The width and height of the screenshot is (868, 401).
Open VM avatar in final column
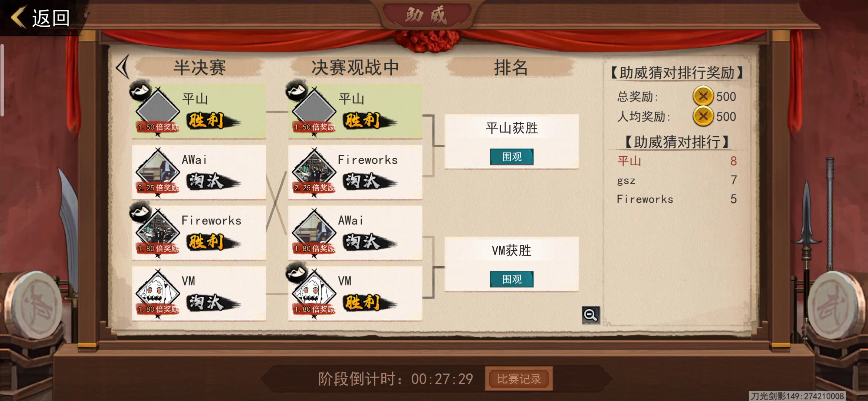tap(314, 293)
